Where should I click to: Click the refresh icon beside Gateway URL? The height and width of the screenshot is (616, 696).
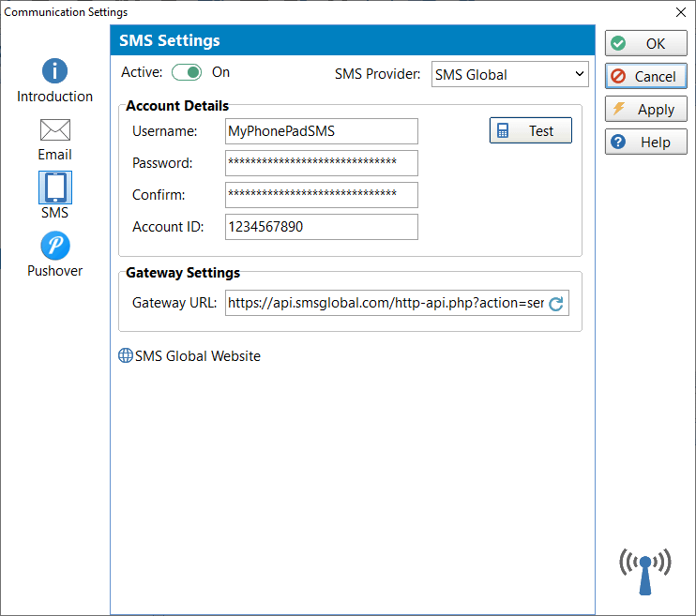[x=555, y=304]
